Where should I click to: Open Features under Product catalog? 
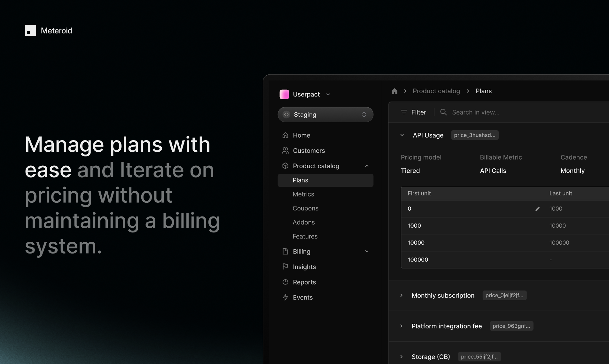[305, 236]
